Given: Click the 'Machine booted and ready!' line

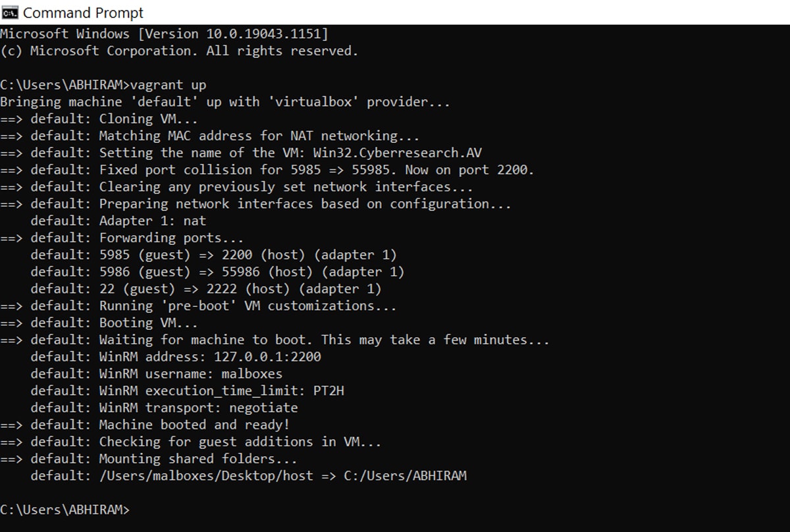Looking at the screenshot, I should point(194,425).
